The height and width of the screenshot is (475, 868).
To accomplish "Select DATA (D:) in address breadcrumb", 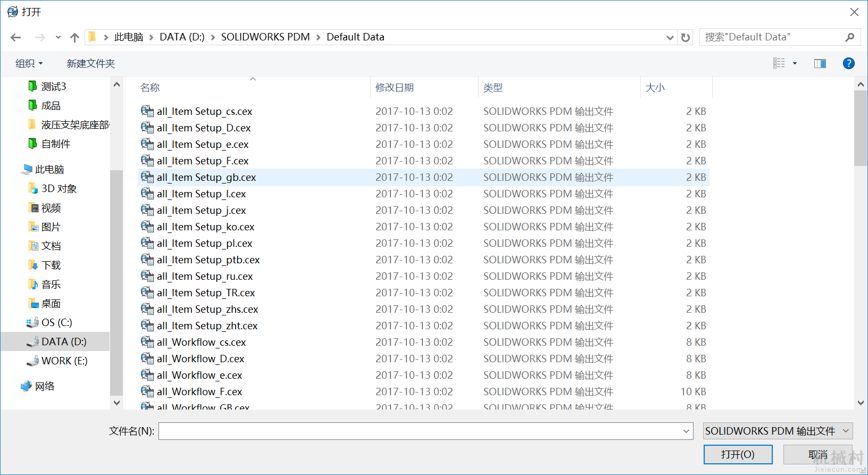I will [182, 37].
